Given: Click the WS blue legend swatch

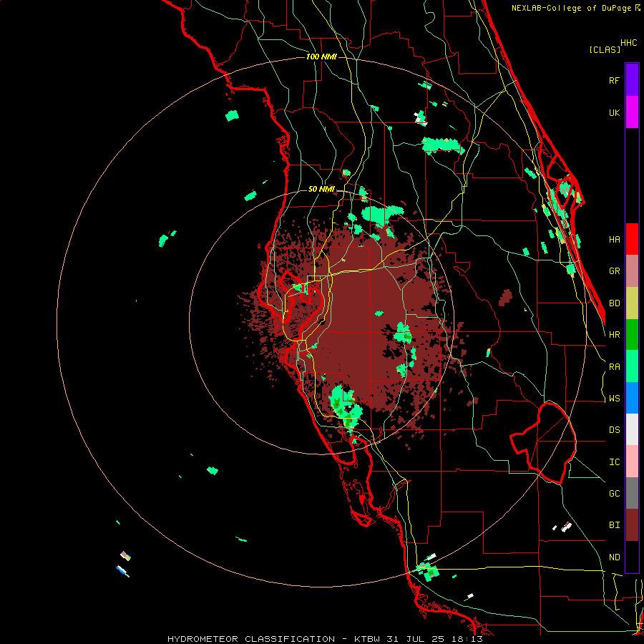Looking at the screenshot, I should click(x=632, y=398).
